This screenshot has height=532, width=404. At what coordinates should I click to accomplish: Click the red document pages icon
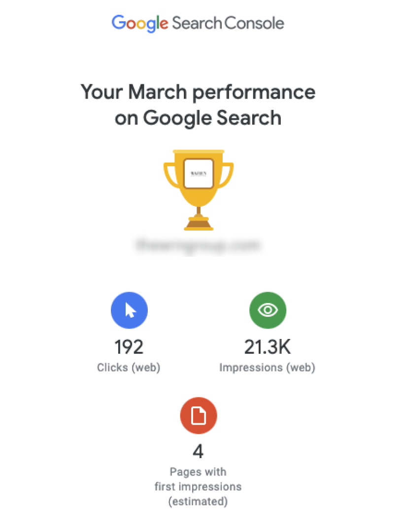[x=199, y=416]
